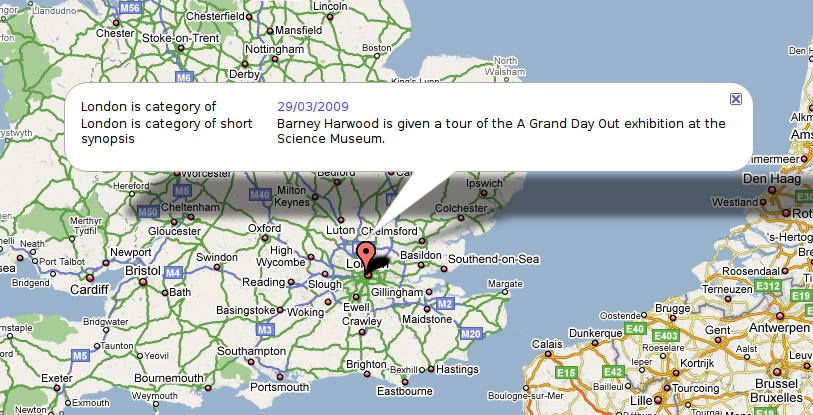The width and height of the screenshot is (813, 415).
Task: Click the Roosendaal map label
Action: click(x=751, y=272)
